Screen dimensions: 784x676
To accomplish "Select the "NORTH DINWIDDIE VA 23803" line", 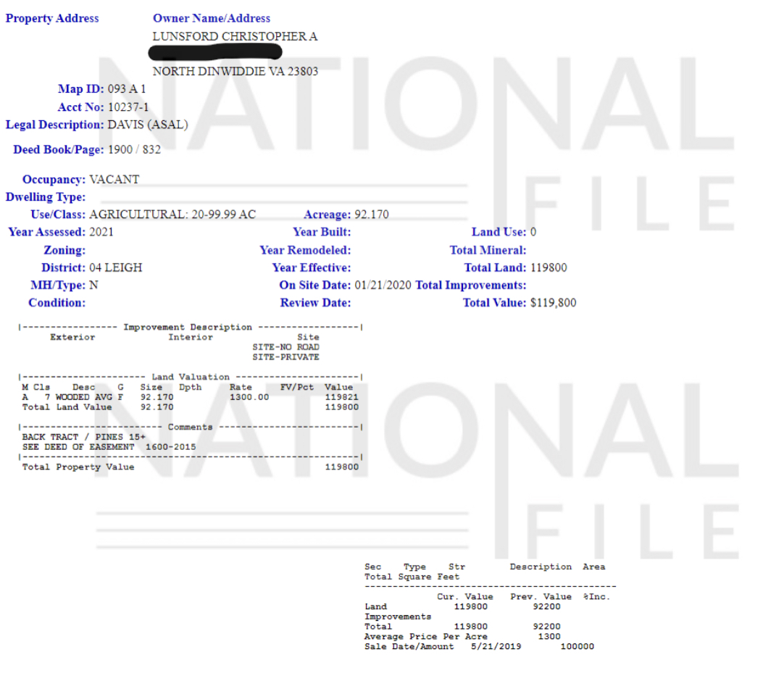I will pos(235,72).
